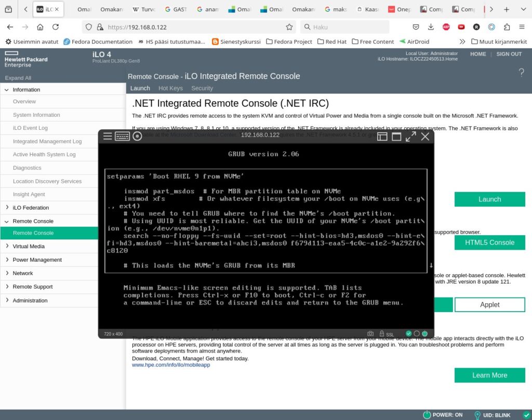The image size is (532, 420).
Task: Switch to the Turvo Wikipedia browser tab
Action: pos(144,9)
